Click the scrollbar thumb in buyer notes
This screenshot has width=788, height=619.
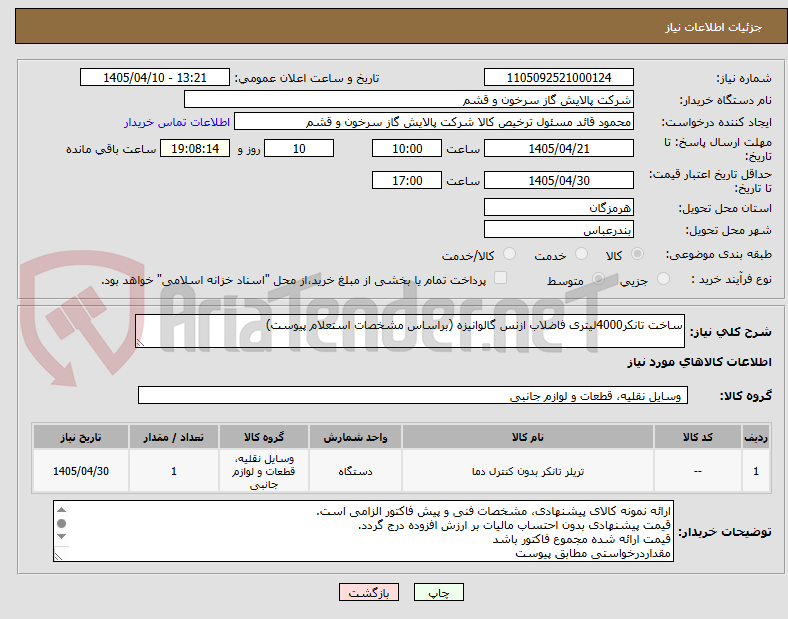coord(61,524)
